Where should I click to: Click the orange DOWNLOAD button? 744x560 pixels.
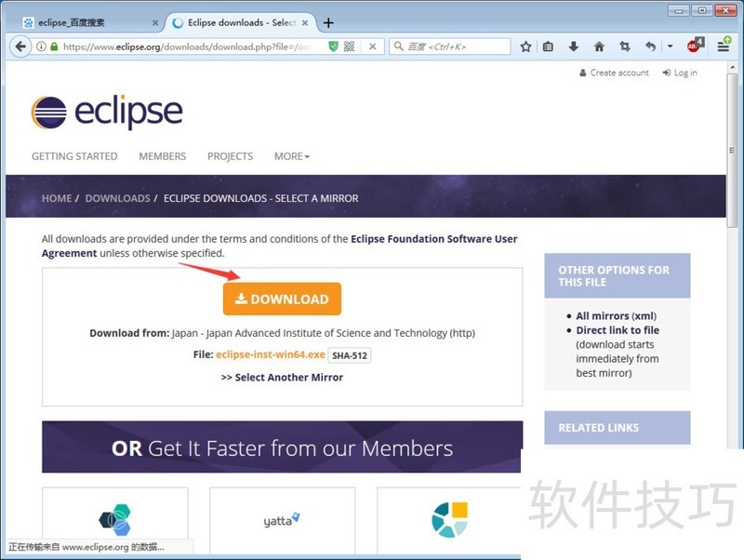[282, 299]
